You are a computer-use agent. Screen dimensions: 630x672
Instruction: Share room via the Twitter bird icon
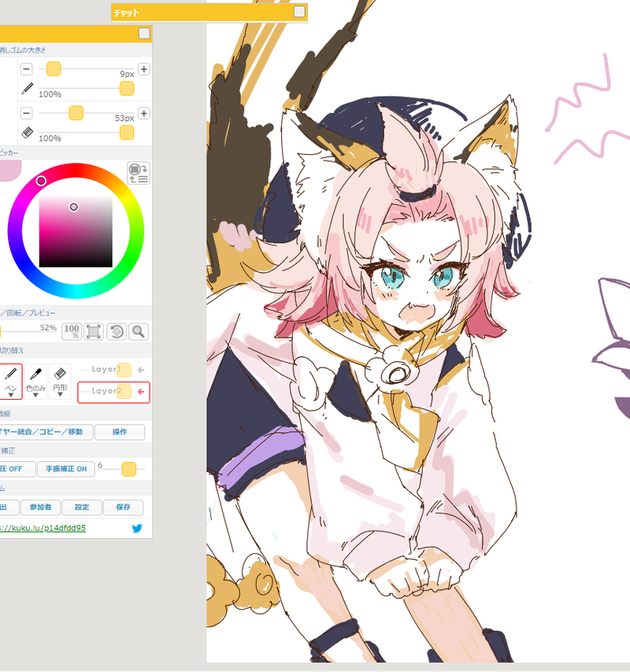(x=137, y=528)
